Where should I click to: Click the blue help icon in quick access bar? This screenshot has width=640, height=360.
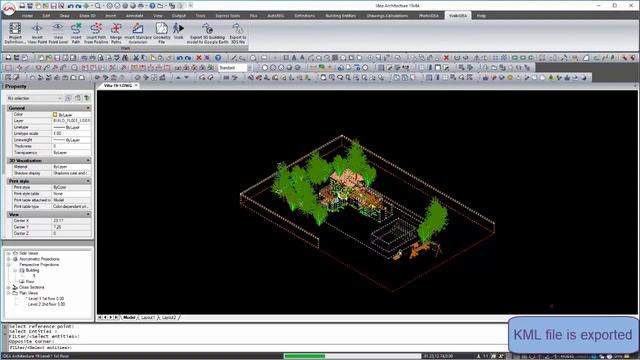pos(152,6)
